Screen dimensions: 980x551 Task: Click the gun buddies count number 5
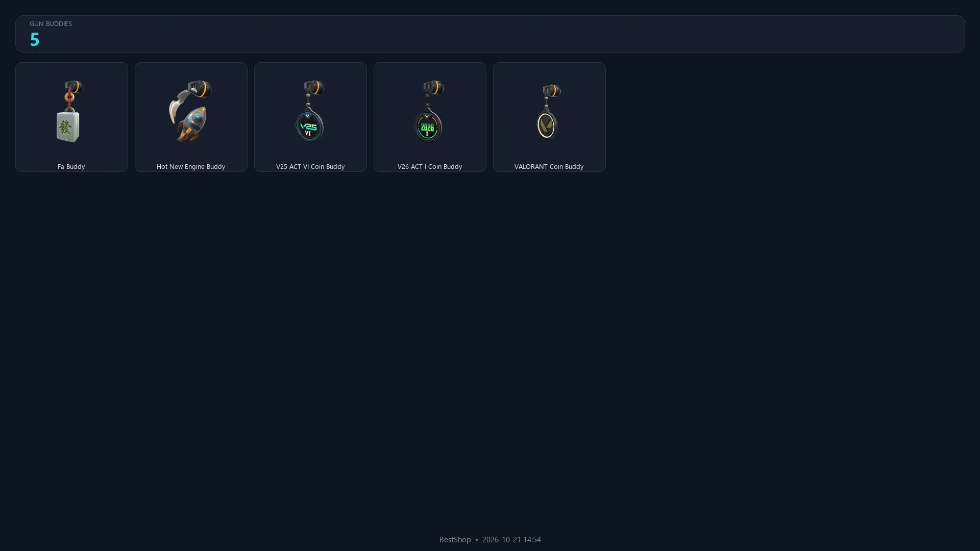(35, 39)
